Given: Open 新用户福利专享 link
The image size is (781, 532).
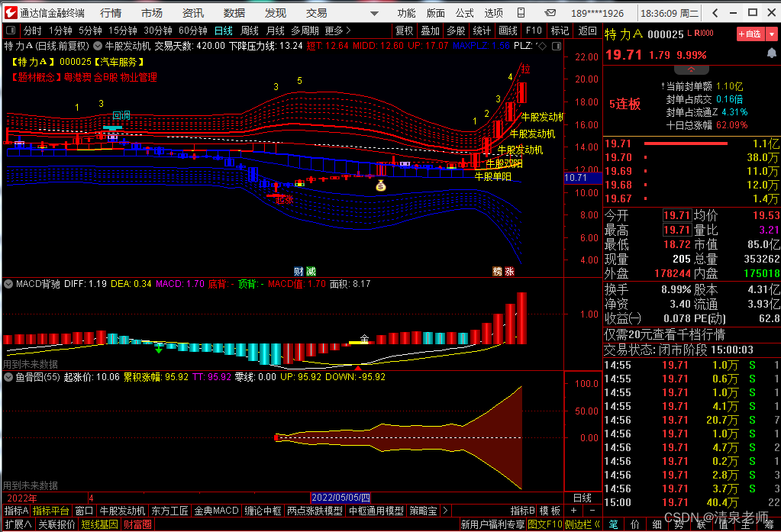Looking at the screenshot, I should pyautogui.click(x=492, y=524).
